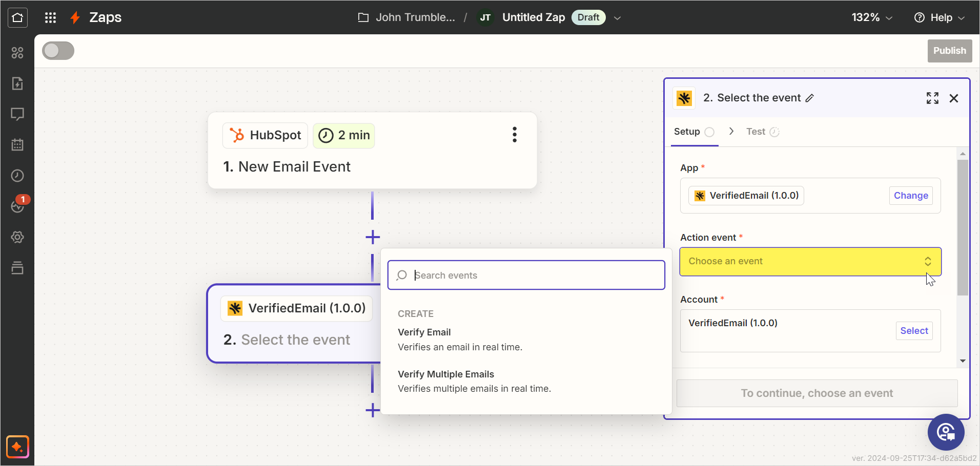The image size is (980, 466).
Task: Open the zoom level 132% dropdown
Action: [872, 18]
